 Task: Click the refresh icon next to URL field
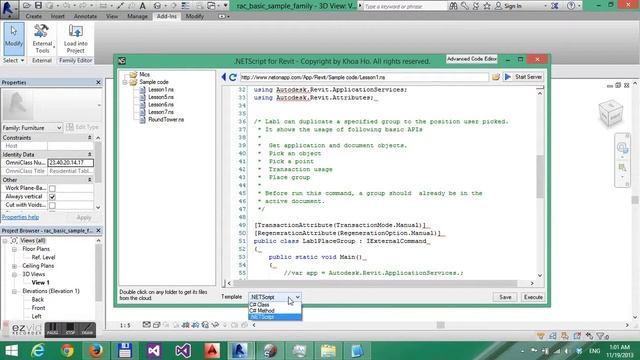click(x=233, y=77)
